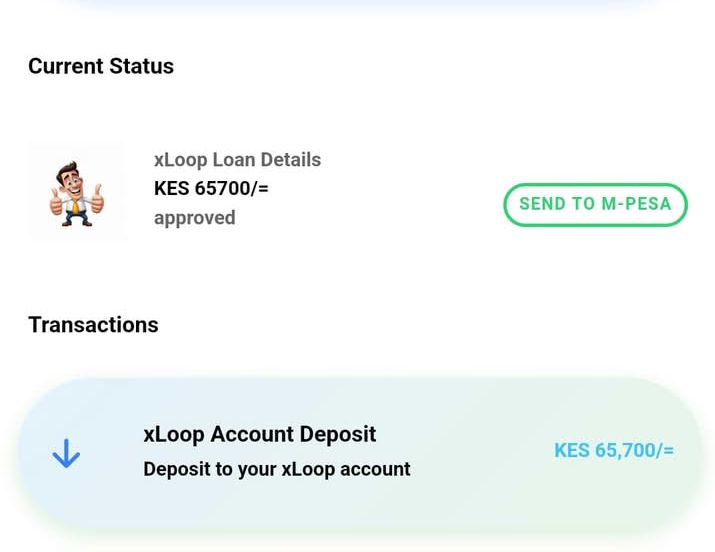The height and width of the screenshot is (552, 715).
Task: Open the xLoop Loan Details label
Action: [237, 160]
